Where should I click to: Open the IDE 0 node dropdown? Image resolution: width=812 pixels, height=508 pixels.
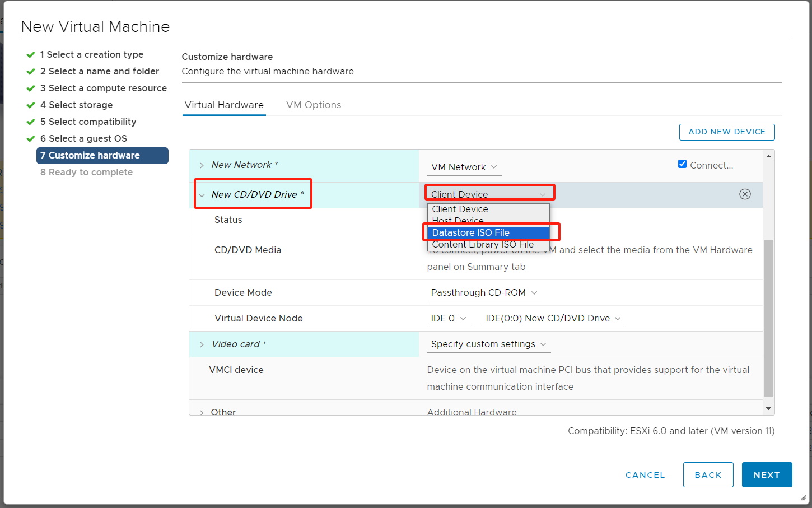tap(448, 318)
